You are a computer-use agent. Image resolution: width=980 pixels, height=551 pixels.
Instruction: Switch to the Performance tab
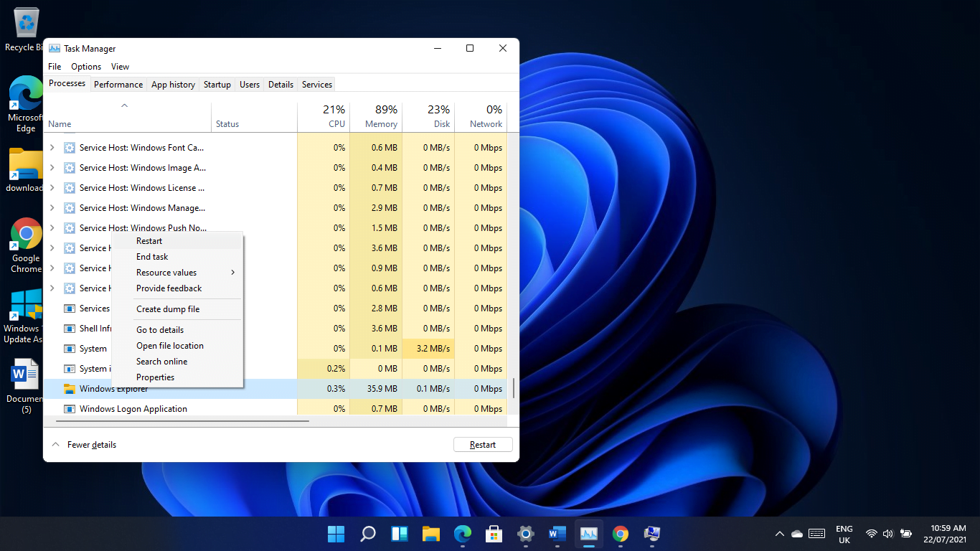(x=118, y=84)
